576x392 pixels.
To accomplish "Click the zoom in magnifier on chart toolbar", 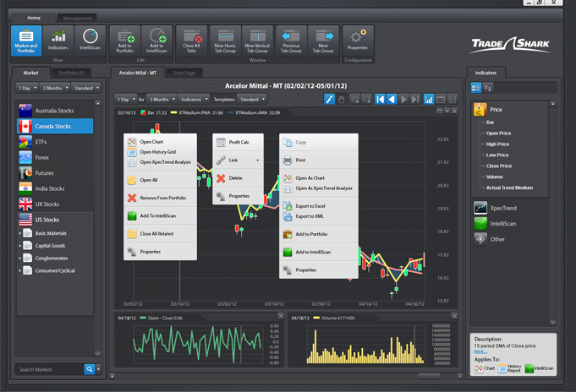I will 354,99.
